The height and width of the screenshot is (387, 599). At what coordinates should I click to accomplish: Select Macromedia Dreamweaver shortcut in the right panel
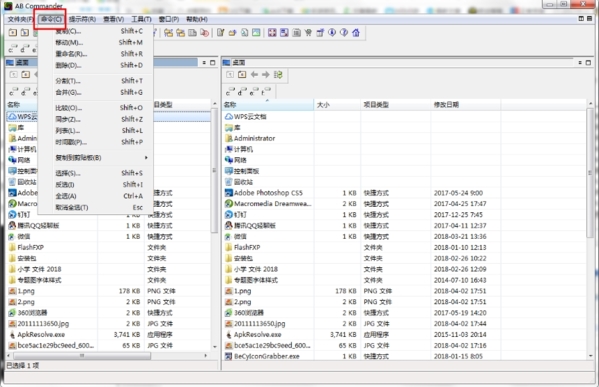[272, 204]
